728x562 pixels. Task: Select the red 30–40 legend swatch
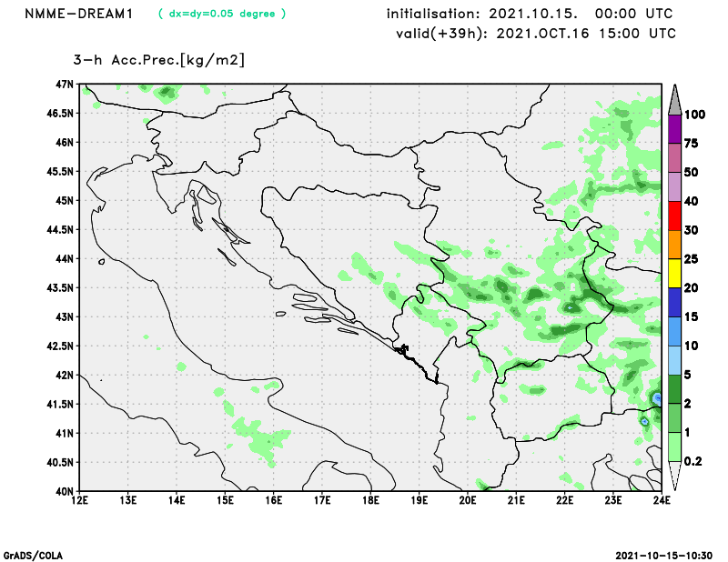[675, 216]
